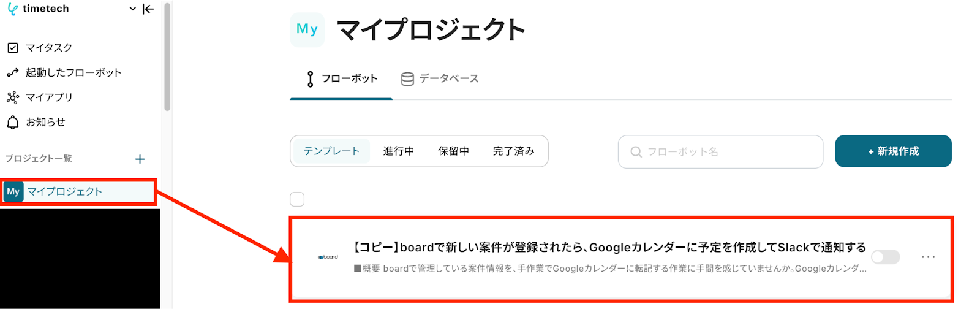The height and width of the screenshot is (309, 980).
Task: Select マイプロジェクト in project list
Action: 78,192
